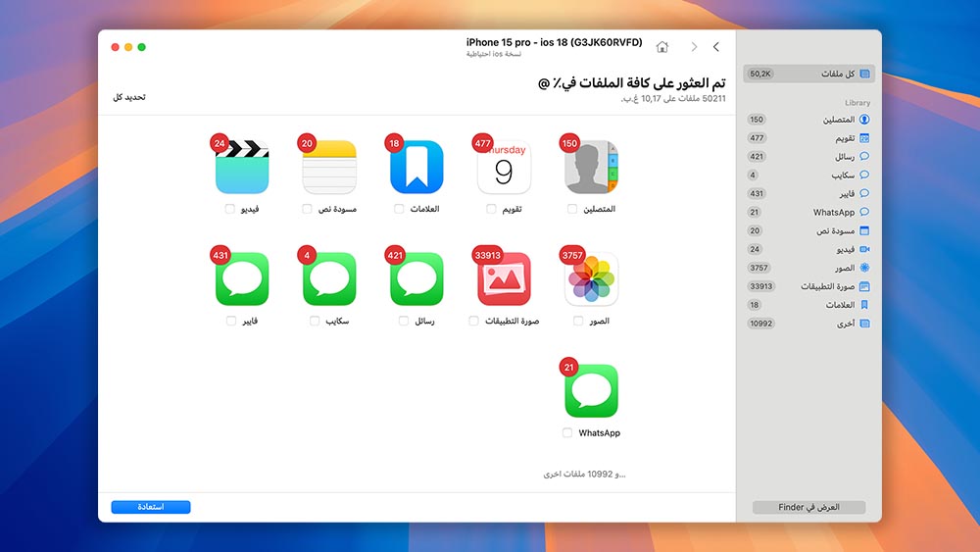The height and width of the screenshot is (552, 980).
Task: Select أخرى in sidebar library
Action: (808, 324)
